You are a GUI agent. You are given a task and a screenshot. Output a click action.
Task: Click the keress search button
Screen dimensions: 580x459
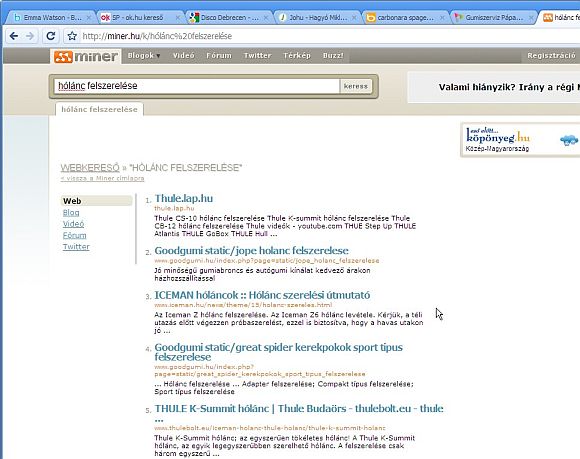point(355,86)
